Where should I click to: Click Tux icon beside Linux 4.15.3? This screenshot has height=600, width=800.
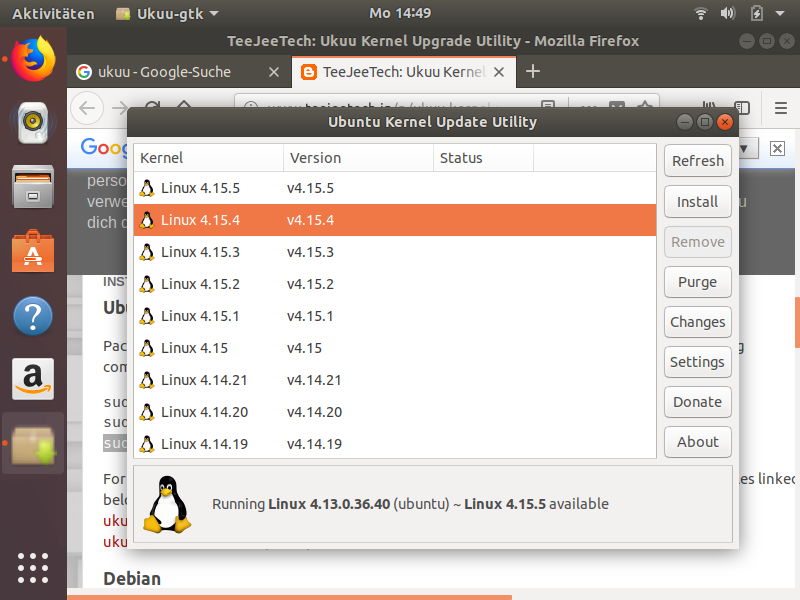pyautogui.click(x=147, y=252)
